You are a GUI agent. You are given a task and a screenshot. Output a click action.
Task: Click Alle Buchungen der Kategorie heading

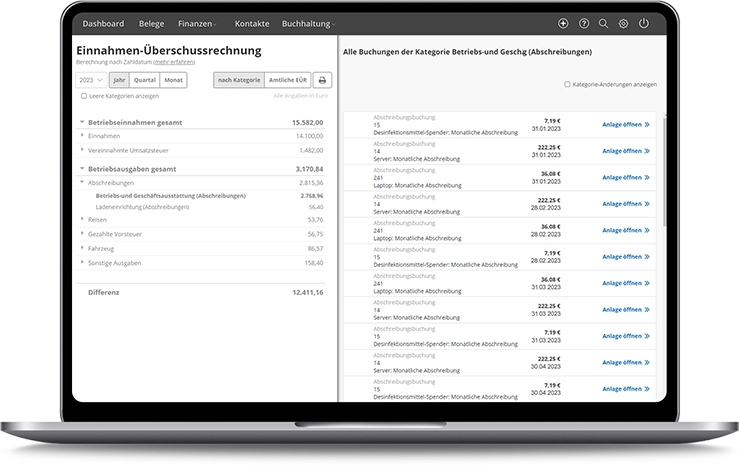tap(467, 52)
